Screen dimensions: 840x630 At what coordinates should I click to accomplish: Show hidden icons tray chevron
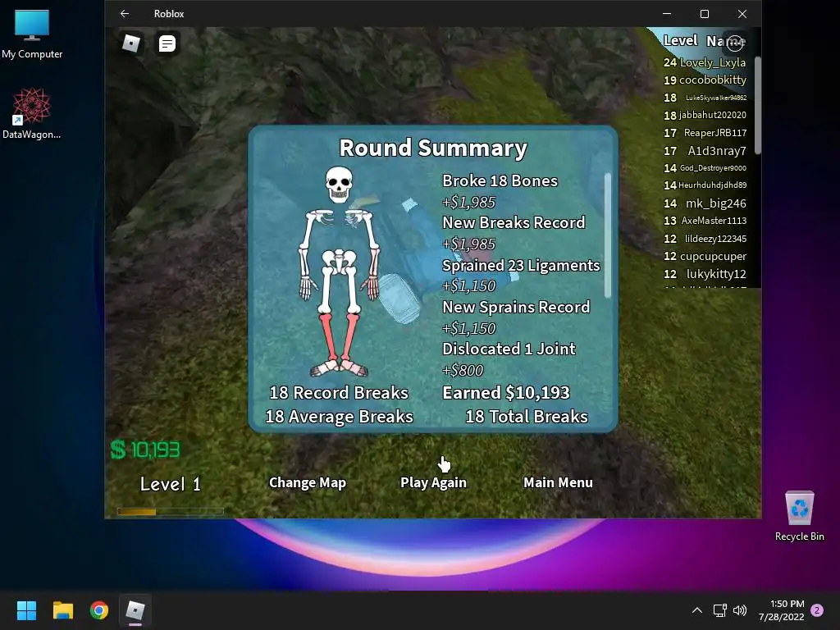[697, 610]
